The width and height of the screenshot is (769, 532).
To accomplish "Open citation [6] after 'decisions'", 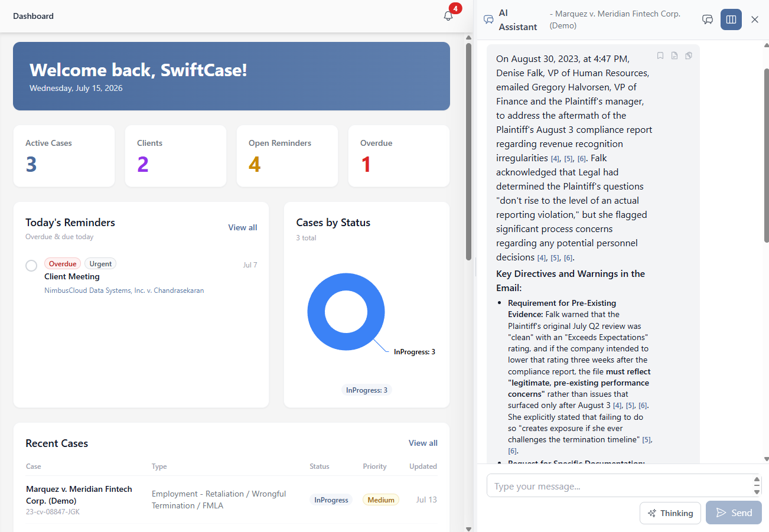I will pyautogui.click(x=568, y=258).
